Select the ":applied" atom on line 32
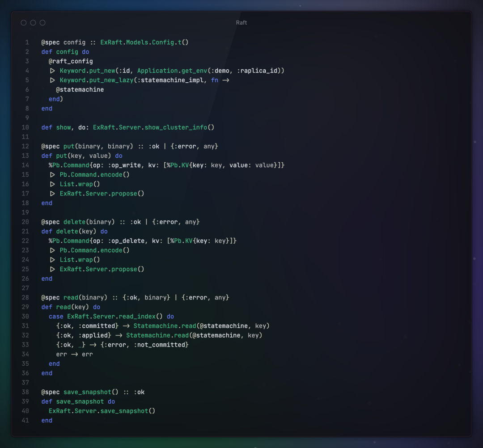483x448 pixels. (93, 335)
